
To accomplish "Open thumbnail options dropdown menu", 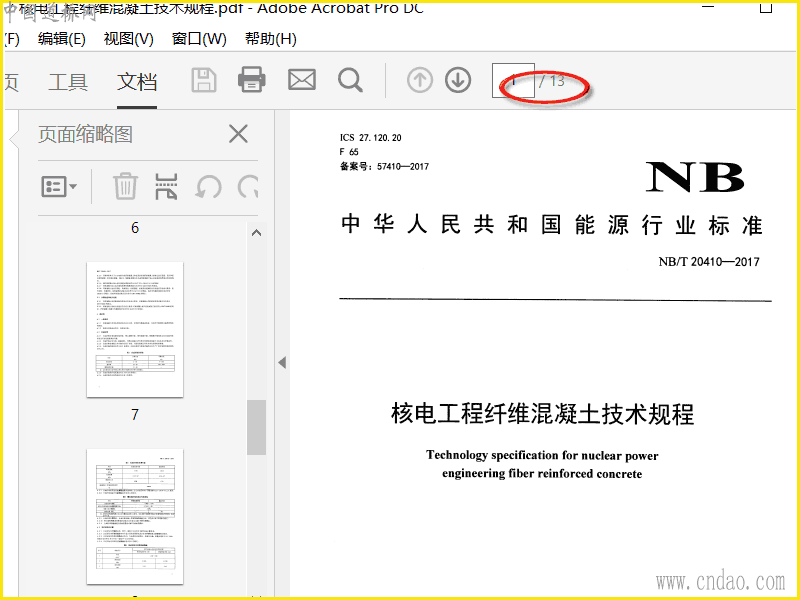I will 59,187.
